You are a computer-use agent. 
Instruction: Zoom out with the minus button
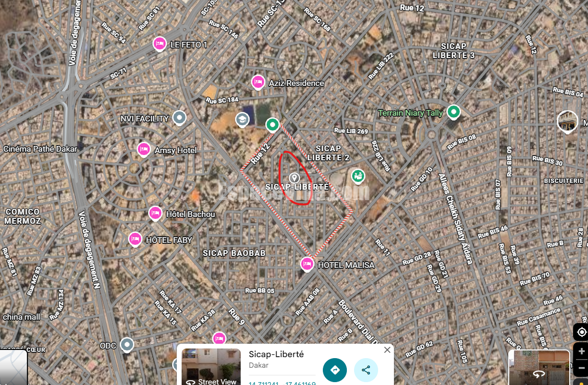pyautogui.click(x=581, y=368)
